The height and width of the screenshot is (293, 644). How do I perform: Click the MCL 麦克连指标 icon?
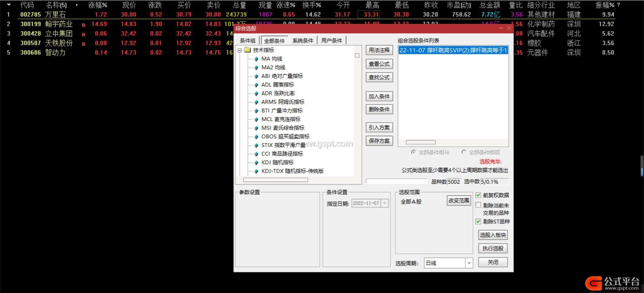(256, 119)
